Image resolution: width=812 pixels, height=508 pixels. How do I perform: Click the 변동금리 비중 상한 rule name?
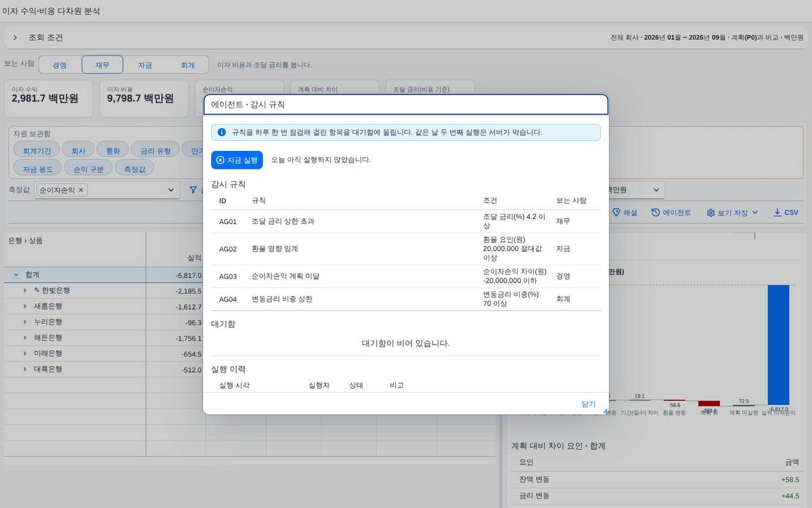pyautogui.click(x=282, y=299)
